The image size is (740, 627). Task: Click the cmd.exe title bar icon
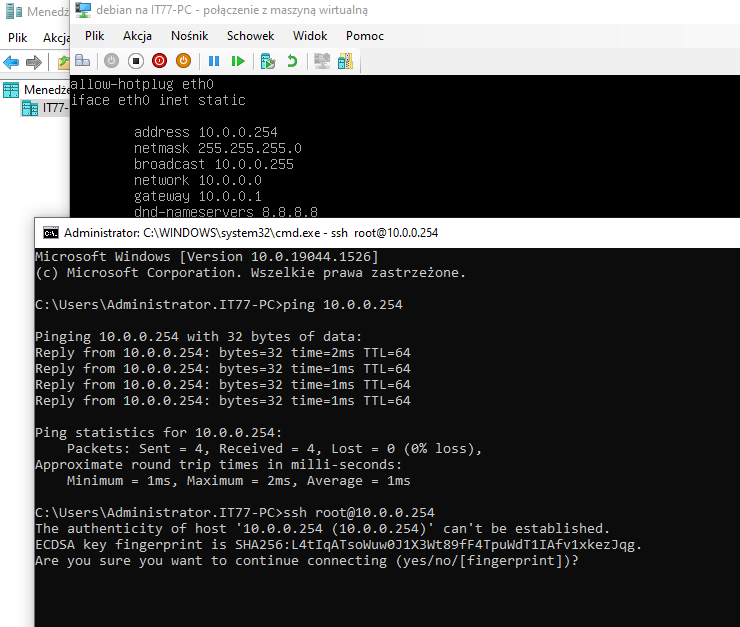[50, 232]
